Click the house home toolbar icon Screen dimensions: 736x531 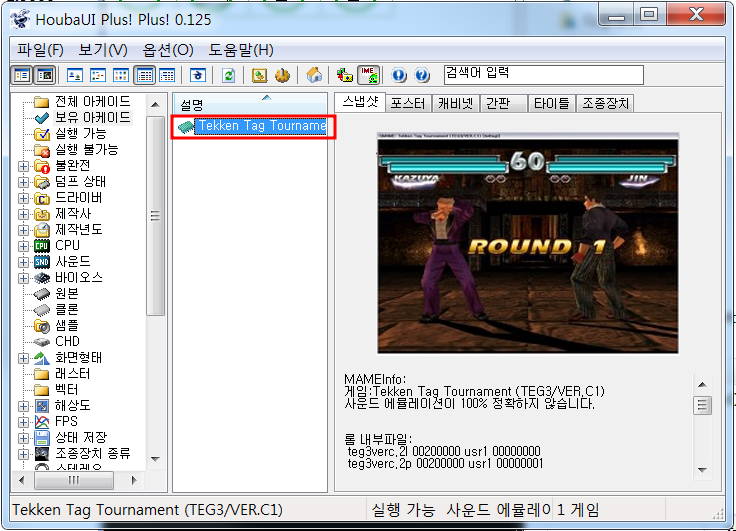[x=314, y=75]
